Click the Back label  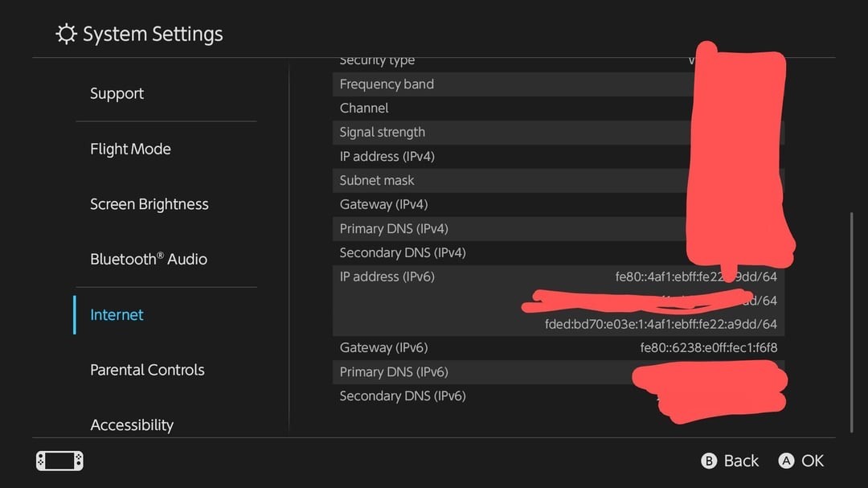[x=740, y=461]
